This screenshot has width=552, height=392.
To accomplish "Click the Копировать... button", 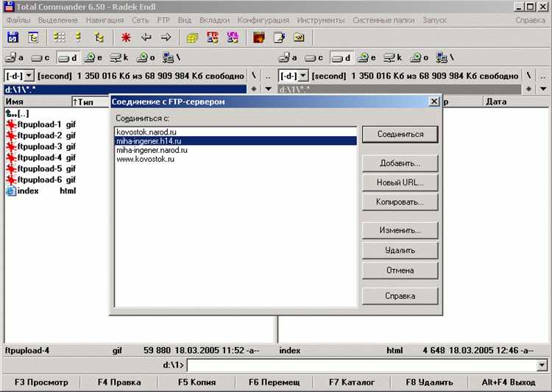I will [400, 202].
